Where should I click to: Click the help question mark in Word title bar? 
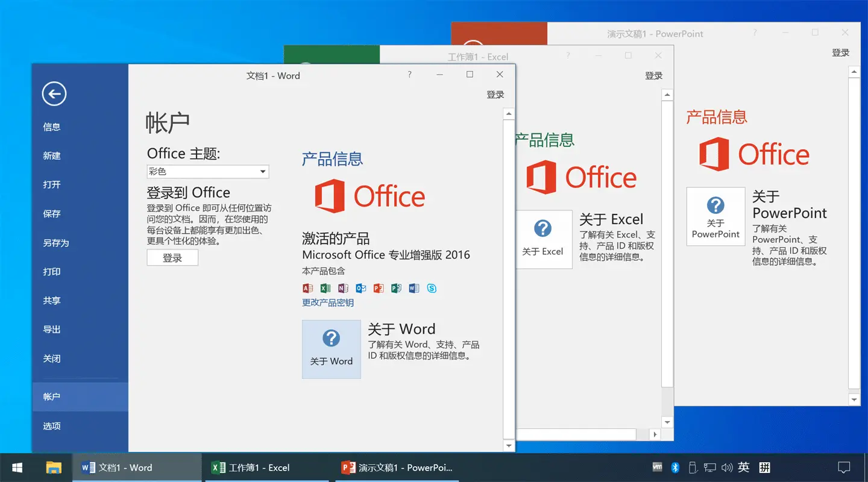click(410, 75)
